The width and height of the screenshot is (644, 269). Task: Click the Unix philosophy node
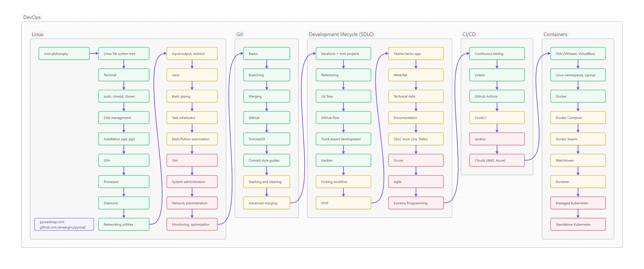tap(64, 54)
